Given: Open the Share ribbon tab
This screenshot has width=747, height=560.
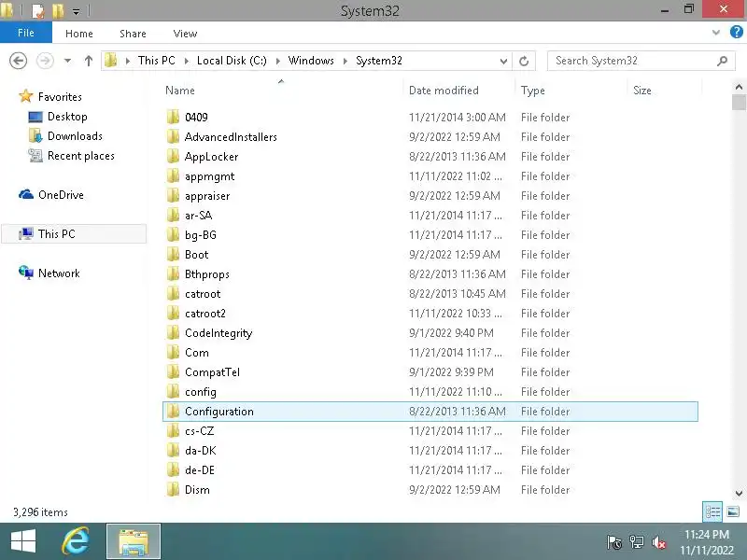Looking at the screenshot, I should coord(133,34).
